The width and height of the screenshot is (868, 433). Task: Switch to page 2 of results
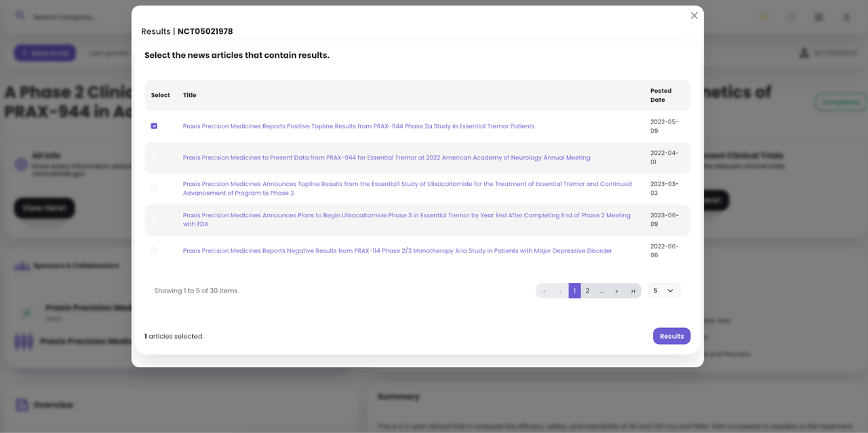(587, 291)
